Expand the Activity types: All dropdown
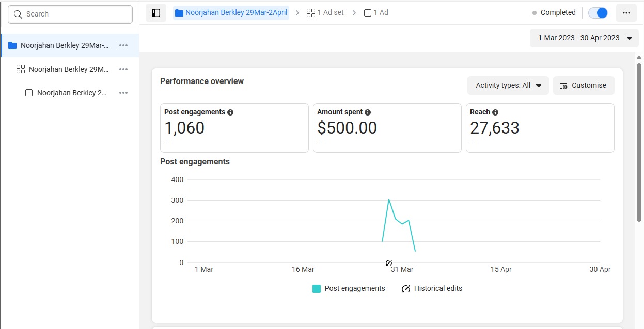Image resolution: width=644 pixels, height=329 pixels. (508, 86)
